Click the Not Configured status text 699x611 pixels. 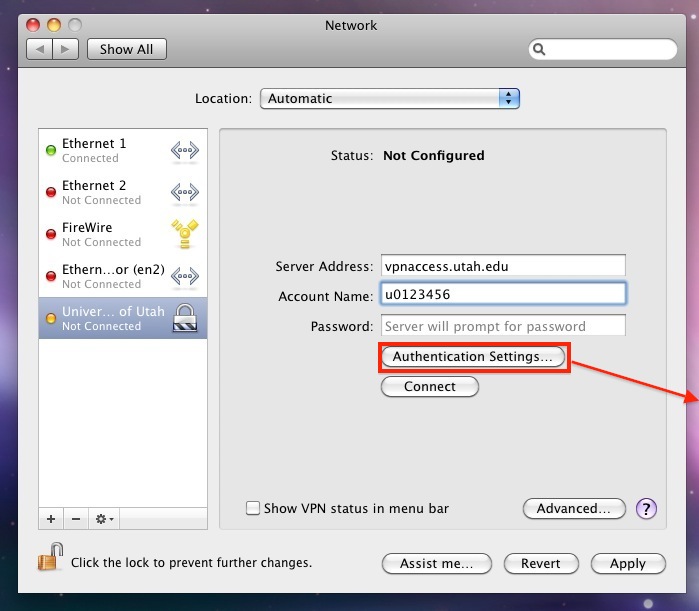click(434, 156)
